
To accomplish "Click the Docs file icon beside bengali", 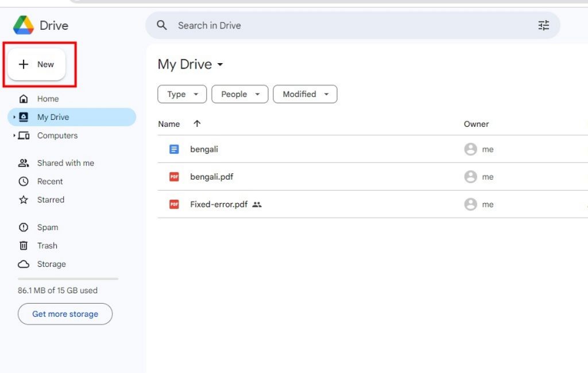I will 174,149.
